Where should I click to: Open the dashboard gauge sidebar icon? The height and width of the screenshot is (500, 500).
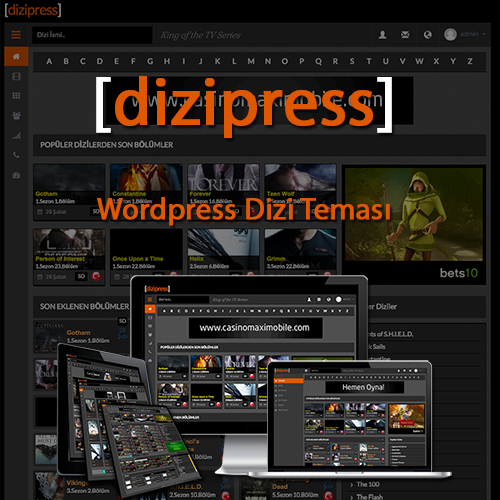coord(16,175)
